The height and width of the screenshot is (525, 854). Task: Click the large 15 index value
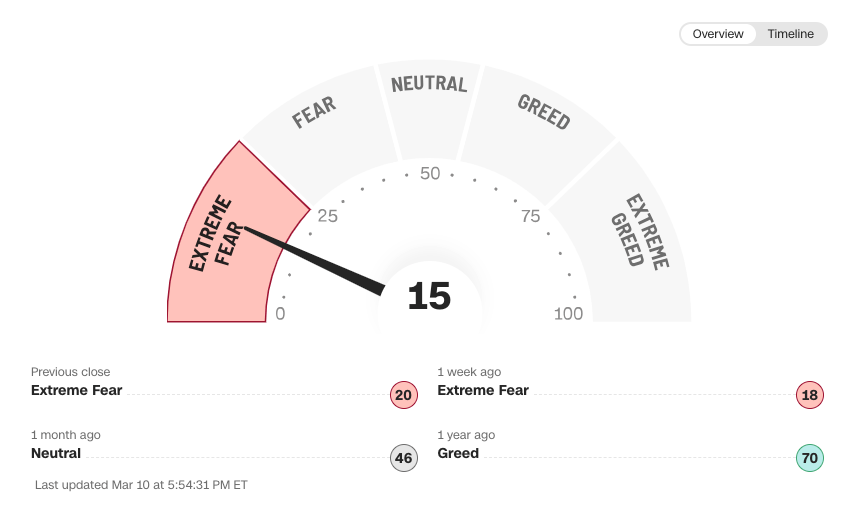point(429,297)
